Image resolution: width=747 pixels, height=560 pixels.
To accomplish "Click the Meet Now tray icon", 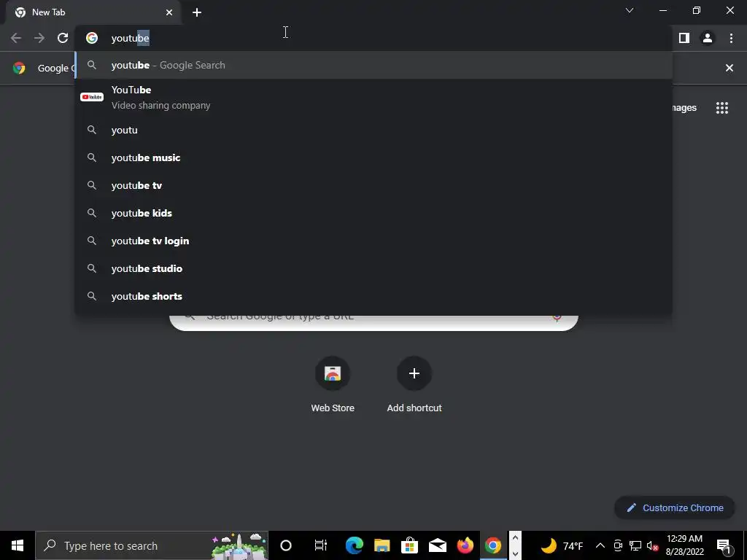I will coord(618,545).
